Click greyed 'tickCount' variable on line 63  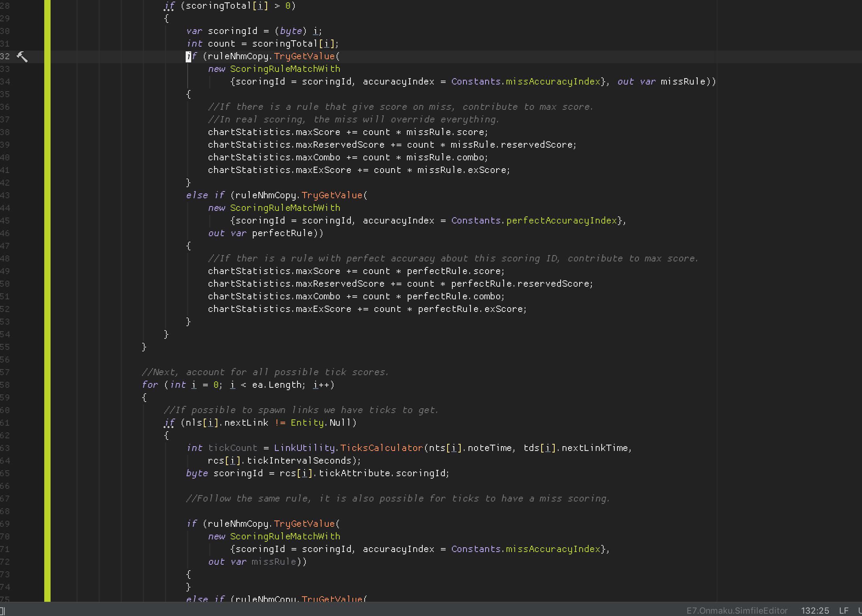(x=233, y=448)
